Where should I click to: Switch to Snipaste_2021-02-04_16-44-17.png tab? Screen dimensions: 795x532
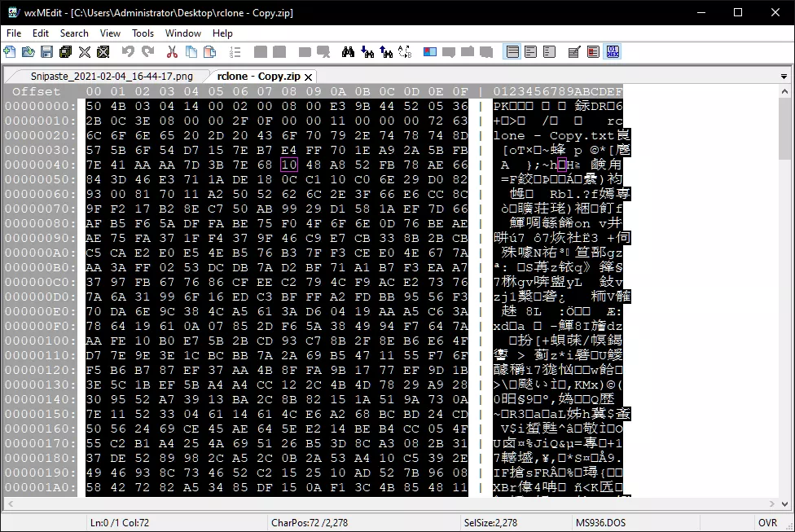point(112,76)
